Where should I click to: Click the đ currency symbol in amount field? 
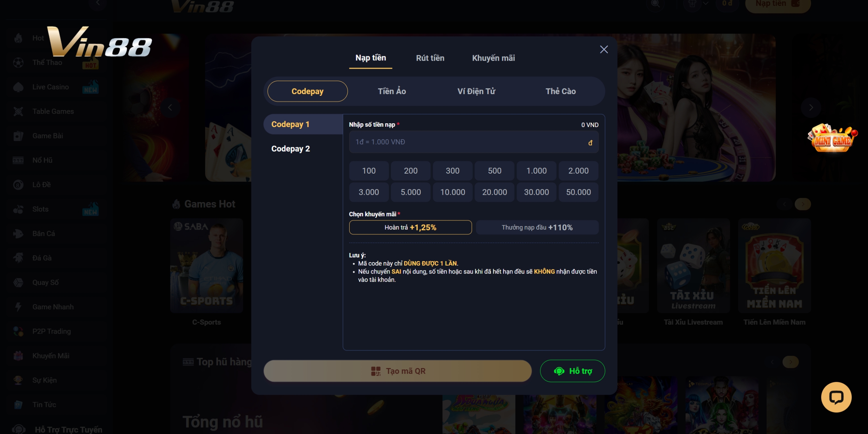click(x=590, y=143)
